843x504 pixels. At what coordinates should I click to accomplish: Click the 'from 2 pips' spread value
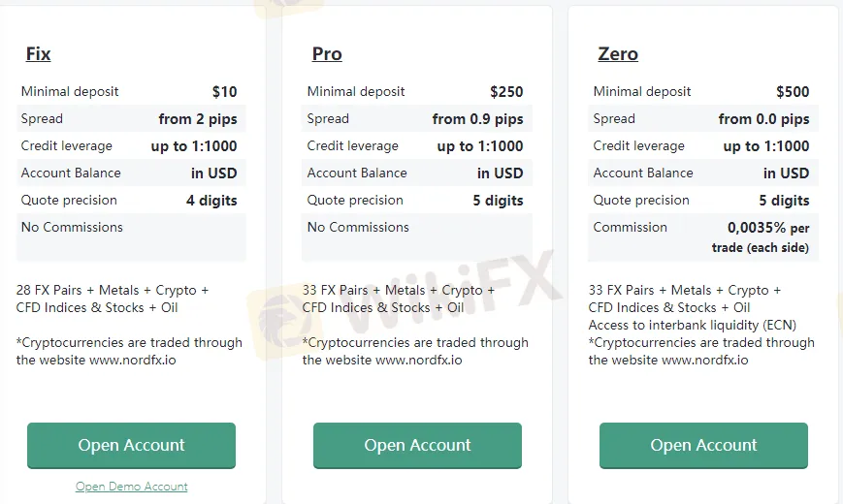(198, 119)
